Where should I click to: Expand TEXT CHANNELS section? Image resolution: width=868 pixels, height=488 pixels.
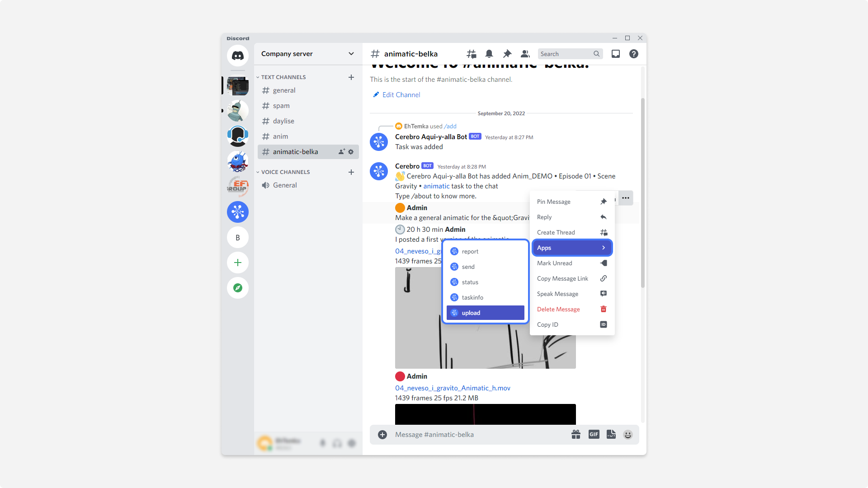point(283,77)
